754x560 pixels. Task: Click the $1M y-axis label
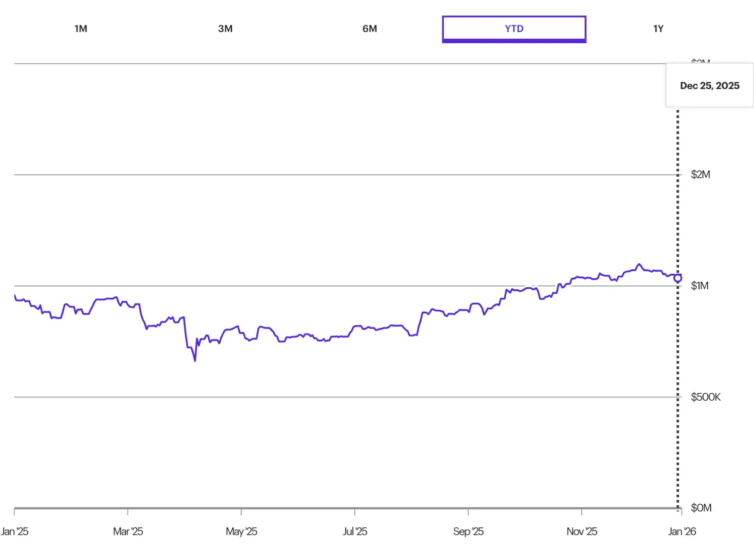coord(699,286)
